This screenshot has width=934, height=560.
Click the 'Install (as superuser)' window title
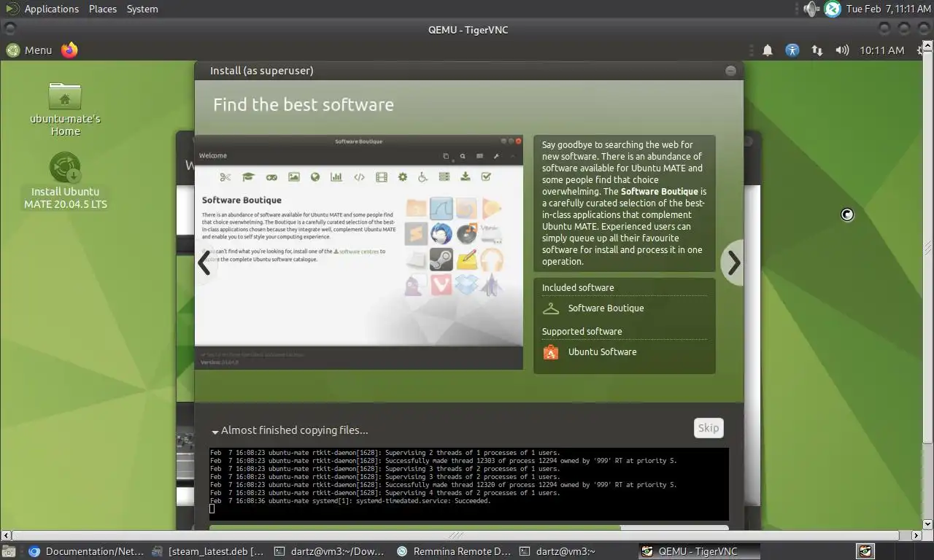pyautogui.click(x=262, y=71)
